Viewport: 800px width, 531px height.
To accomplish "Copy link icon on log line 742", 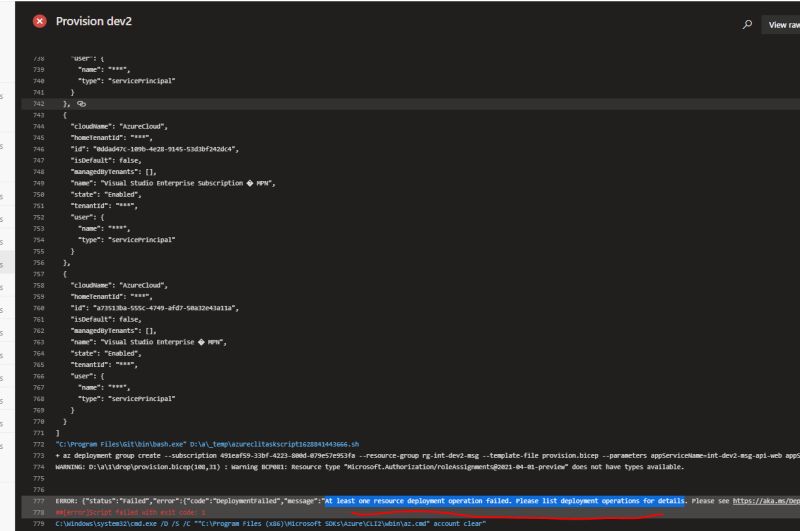I will pyautogui.click(x=81, y=104).
